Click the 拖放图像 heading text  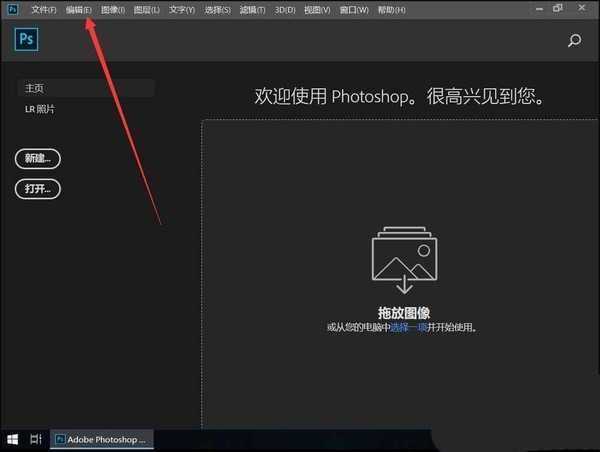[404, 313]
